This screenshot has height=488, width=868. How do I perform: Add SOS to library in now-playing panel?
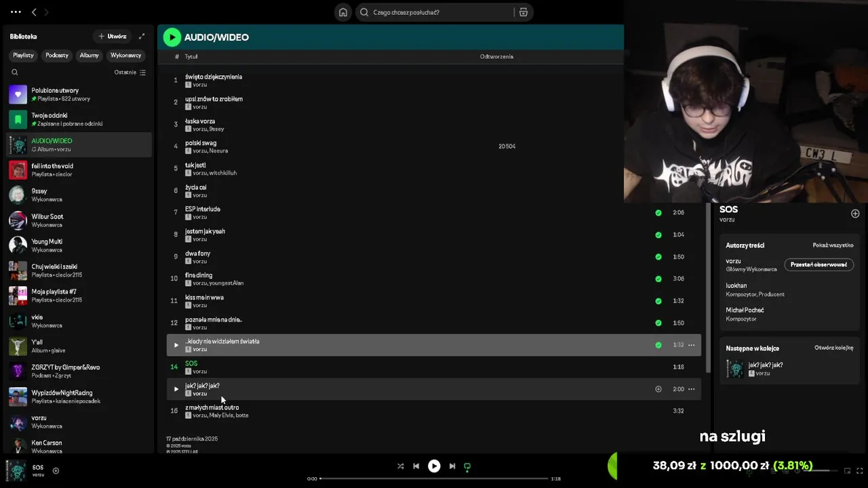(x=855, y=213)
